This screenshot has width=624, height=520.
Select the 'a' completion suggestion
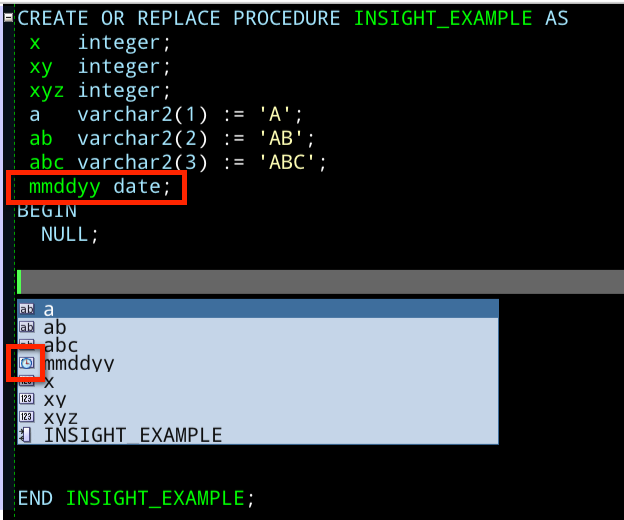coord(257,309)
